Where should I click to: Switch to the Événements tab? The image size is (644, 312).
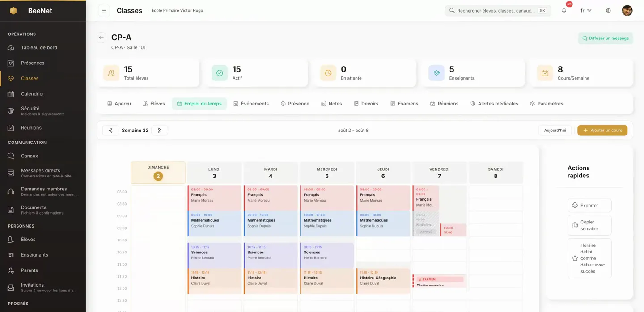click(x=251, y=104)
